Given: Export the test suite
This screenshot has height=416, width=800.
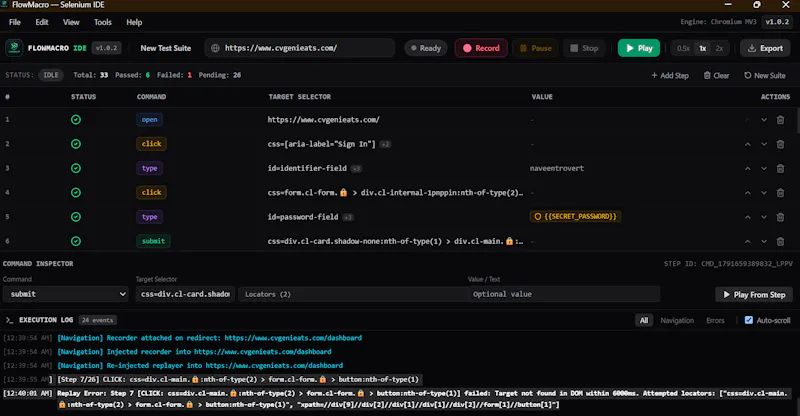Looking at the screenshot, I should pyautogui.click(x=765, y=48).
